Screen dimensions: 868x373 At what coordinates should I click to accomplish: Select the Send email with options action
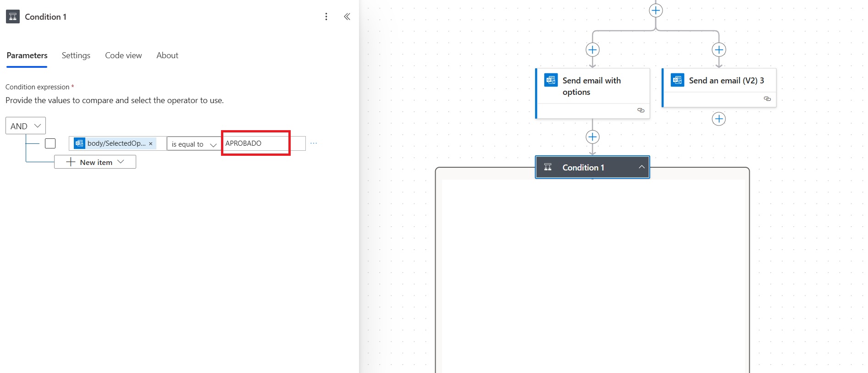tap(592, 93)
